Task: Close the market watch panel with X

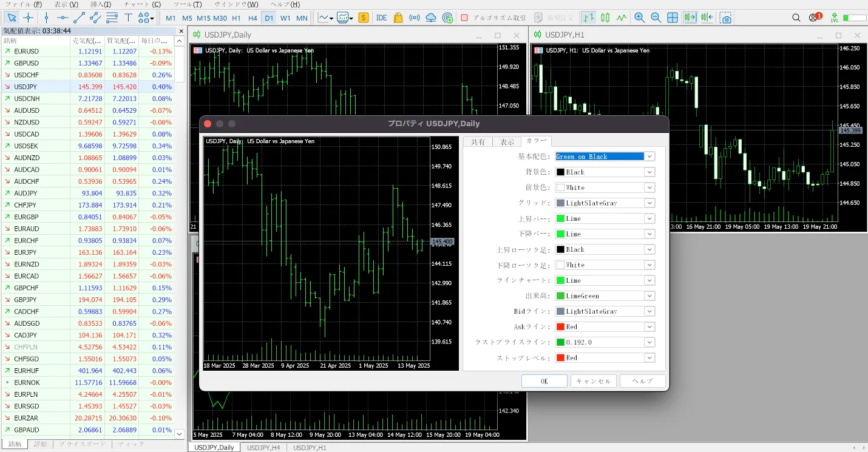Action: click(181, 31)
